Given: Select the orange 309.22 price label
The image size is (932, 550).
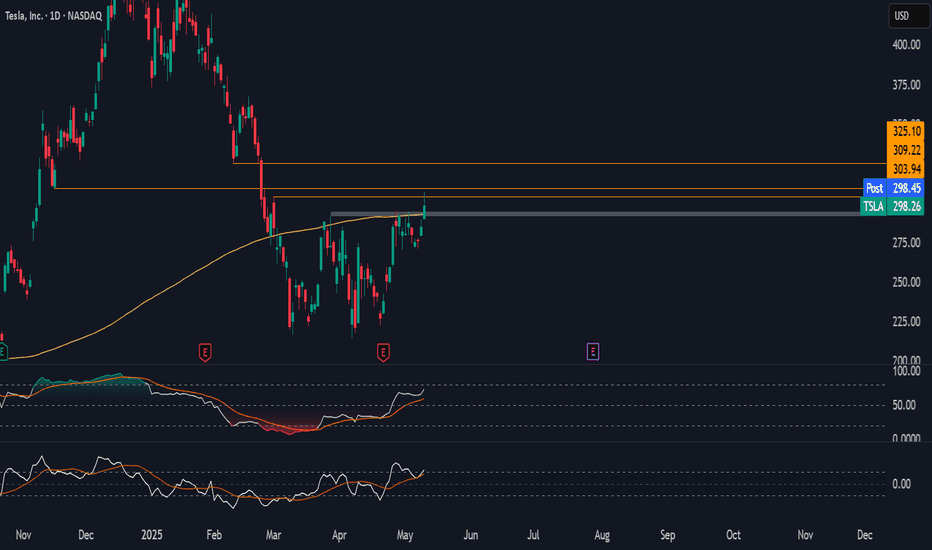Looking at the screenshot, I should click(x=906, y=150).
